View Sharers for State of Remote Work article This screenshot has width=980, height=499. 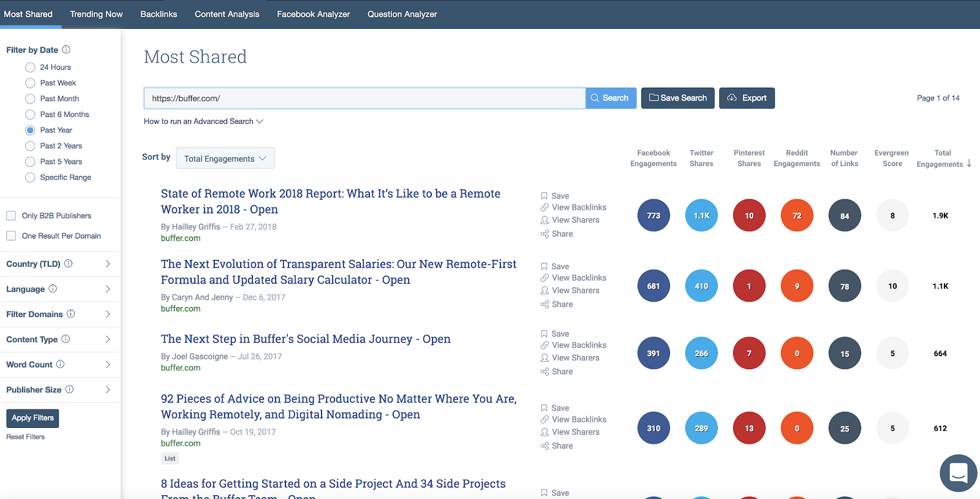(x=570, y=220)
